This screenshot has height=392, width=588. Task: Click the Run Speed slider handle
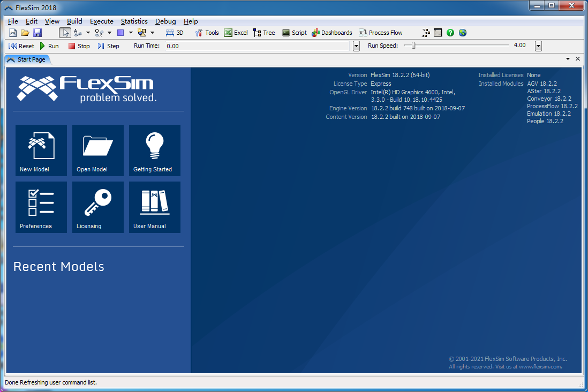click(413, 46)
